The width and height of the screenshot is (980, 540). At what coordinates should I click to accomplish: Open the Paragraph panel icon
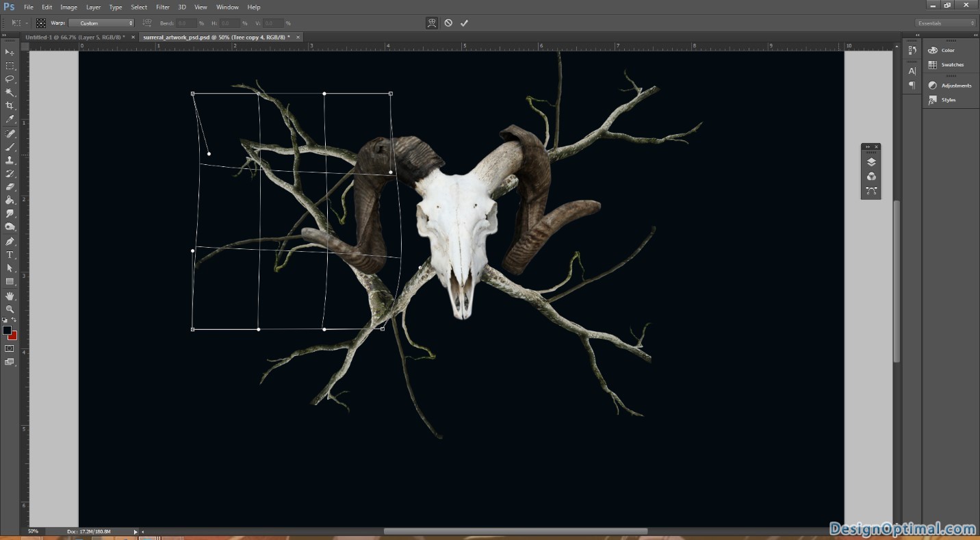[x=912, y=86]
